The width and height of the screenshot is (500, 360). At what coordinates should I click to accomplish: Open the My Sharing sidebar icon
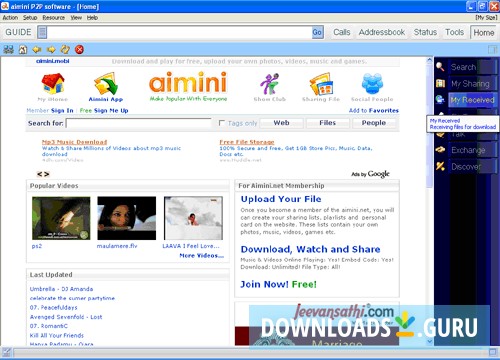pyautogui.click(x=440, y=83)
